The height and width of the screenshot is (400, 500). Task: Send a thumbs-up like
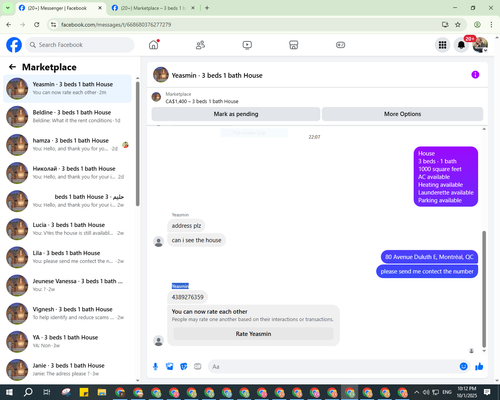[479, 367]
